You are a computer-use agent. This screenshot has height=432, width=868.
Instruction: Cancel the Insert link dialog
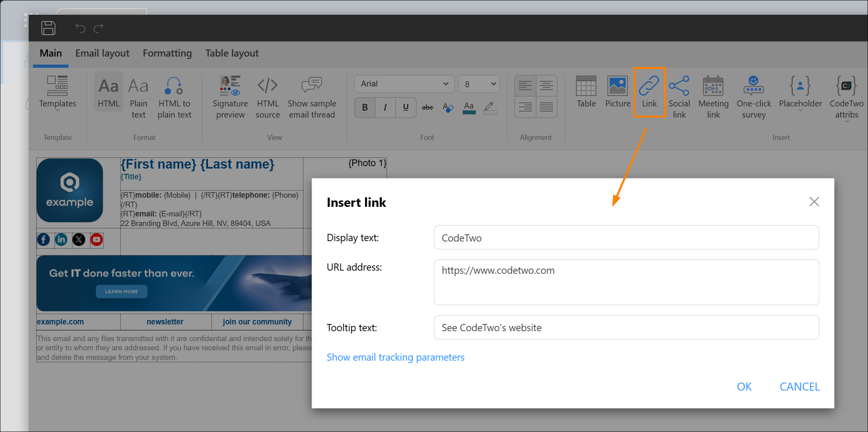800,387
